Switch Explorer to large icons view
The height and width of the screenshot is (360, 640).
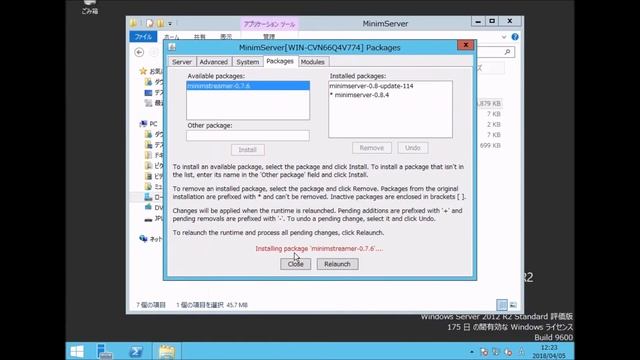(513, 305)
